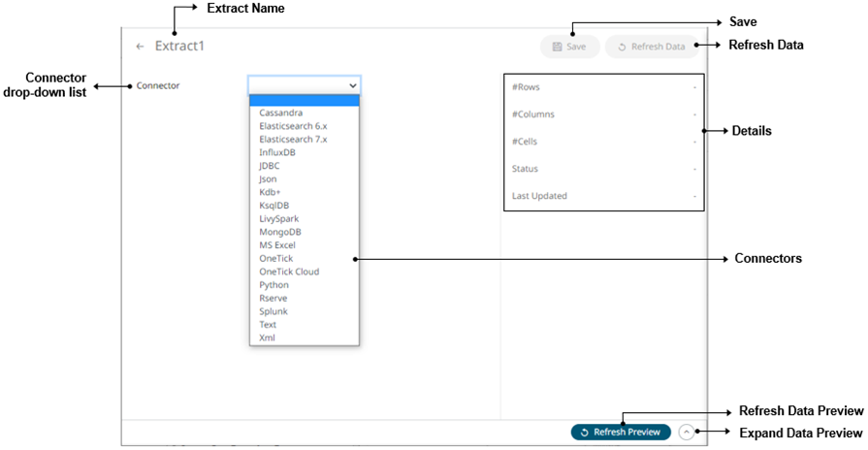Screen dimensions: 868x450
Task: Click the Refresh Data button
Action: 652,47
